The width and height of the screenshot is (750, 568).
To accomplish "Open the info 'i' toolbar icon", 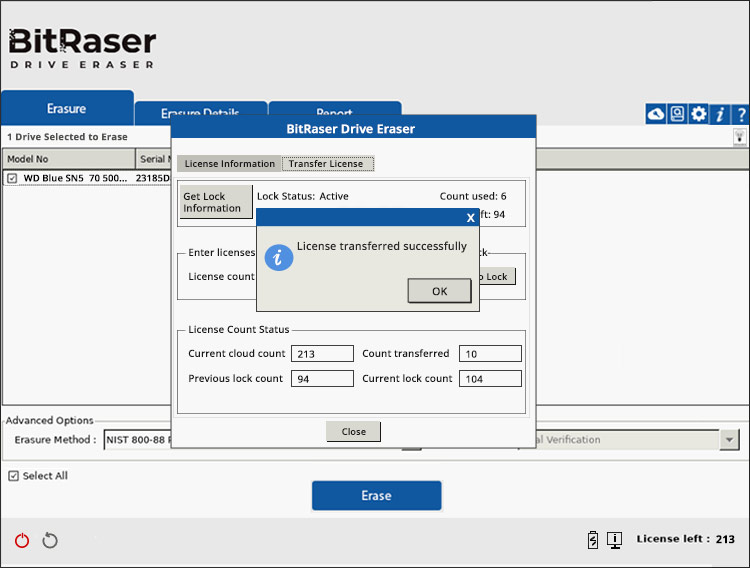I will [719, 114].
